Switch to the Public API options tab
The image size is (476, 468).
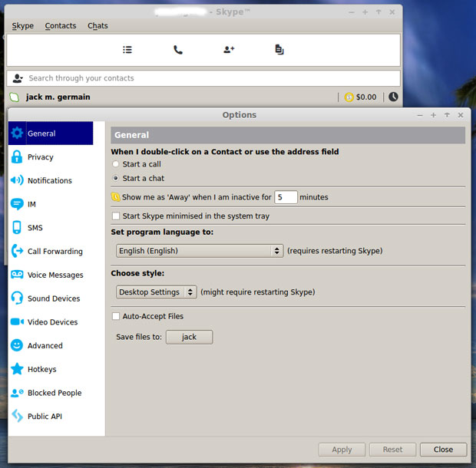(x=51, y=416)
